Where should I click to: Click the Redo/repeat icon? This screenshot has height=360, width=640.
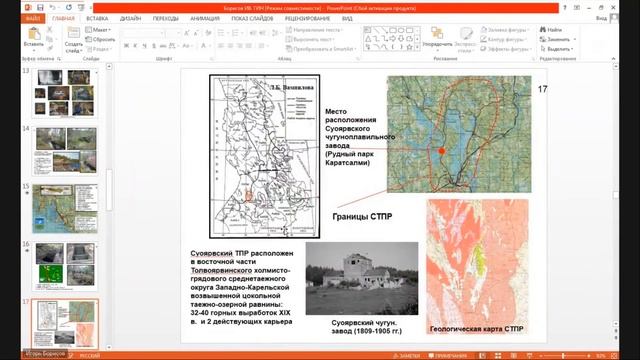[x=69, y=8]
